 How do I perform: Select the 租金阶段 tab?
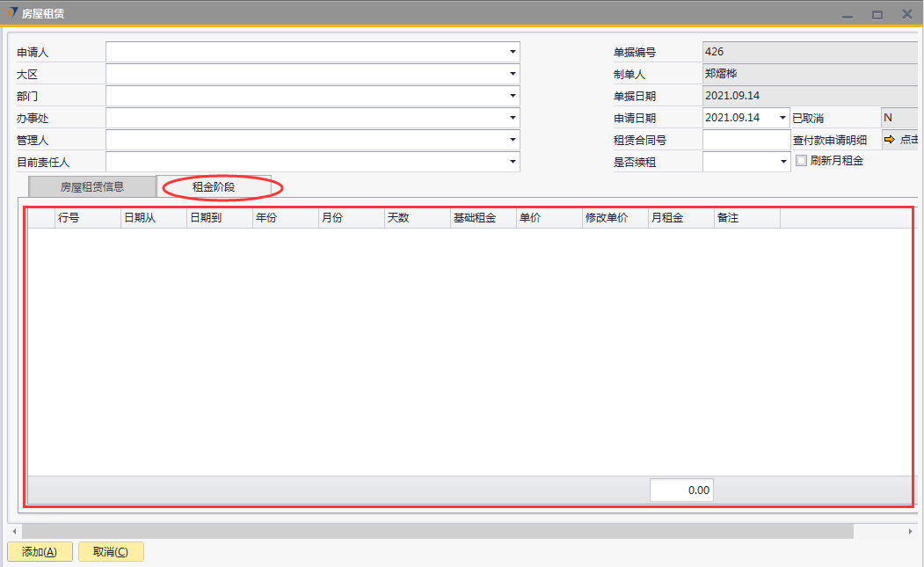tap(214, 187)
